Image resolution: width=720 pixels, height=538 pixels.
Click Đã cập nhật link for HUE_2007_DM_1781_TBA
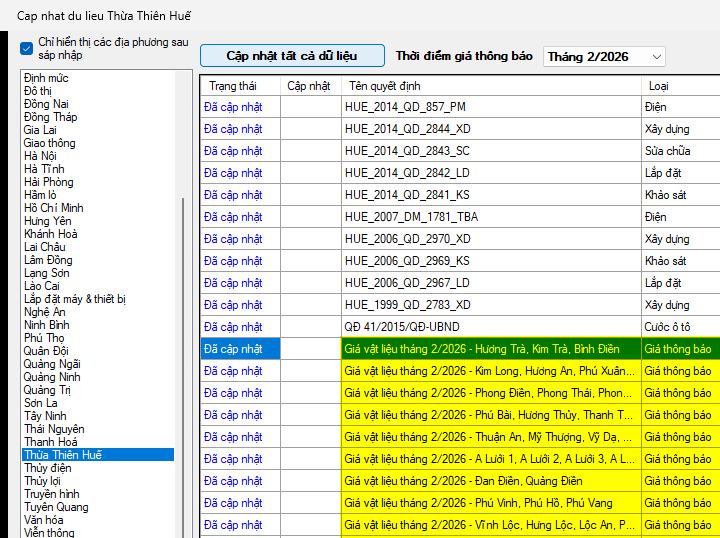coord(233,217)
